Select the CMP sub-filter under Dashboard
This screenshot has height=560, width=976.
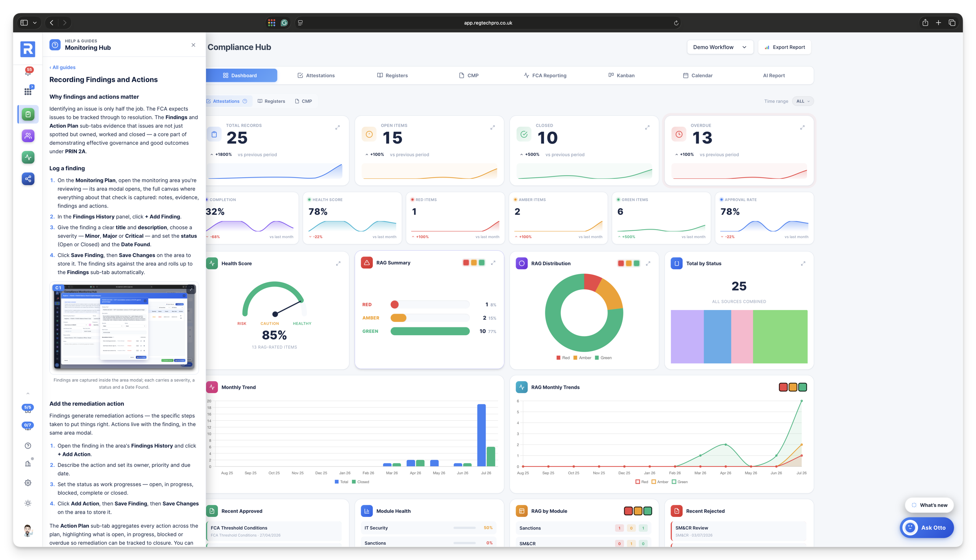[x=303, y=101]
